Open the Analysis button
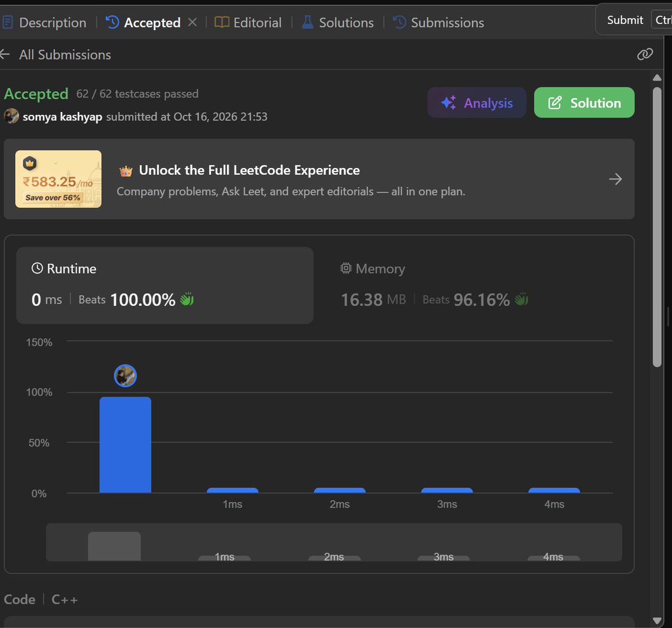 tap(477, 103)
